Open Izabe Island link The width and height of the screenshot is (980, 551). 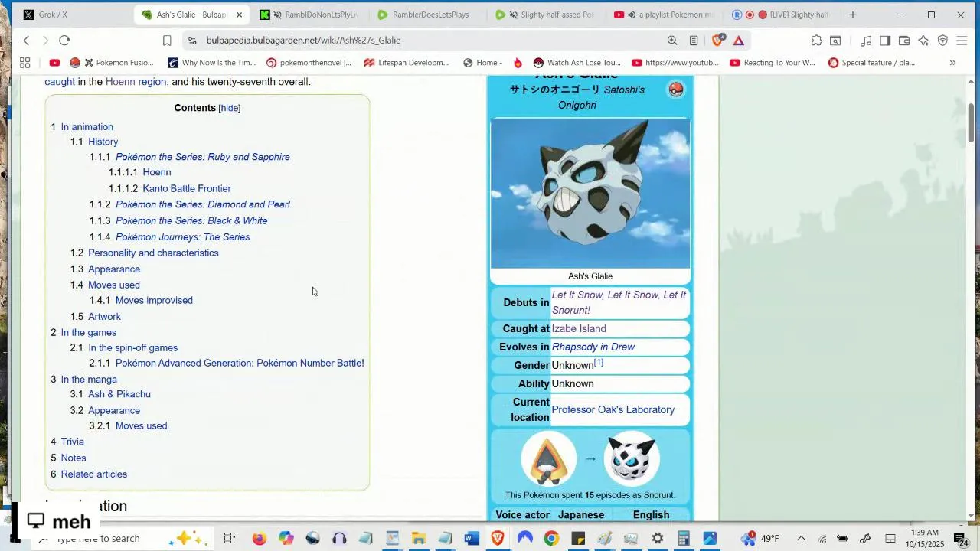pyautogui.click(x=579, y=328)
